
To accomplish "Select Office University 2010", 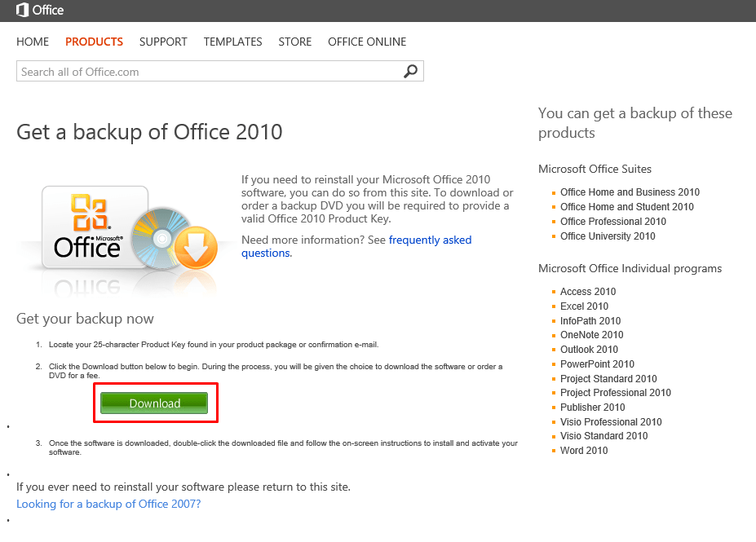I will (x=608, y=236).
